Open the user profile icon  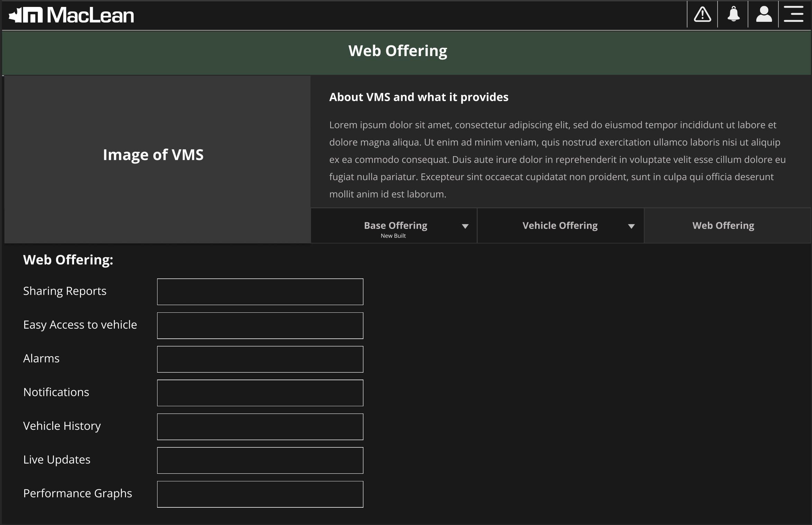[764, 15]
